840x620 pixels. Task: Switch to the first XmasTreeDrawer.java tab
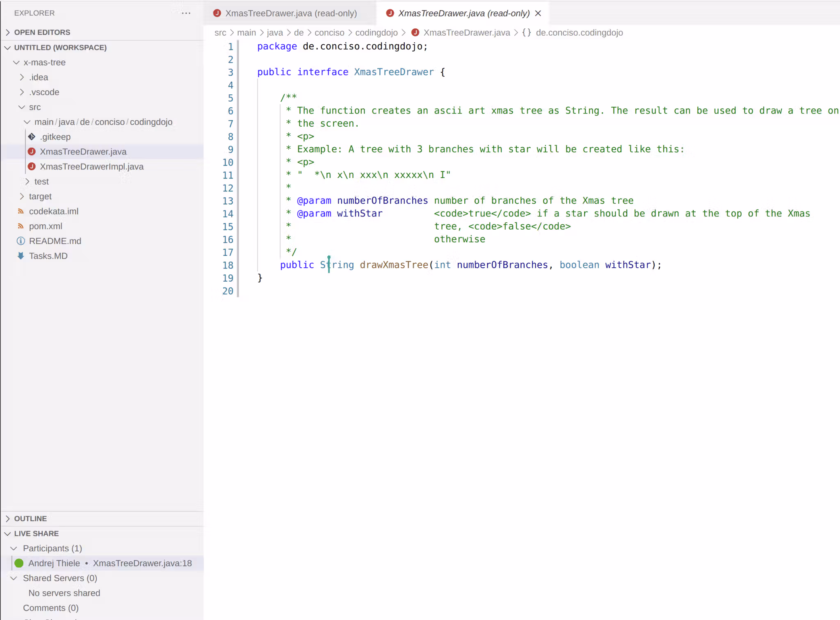(x=290, y=13)
